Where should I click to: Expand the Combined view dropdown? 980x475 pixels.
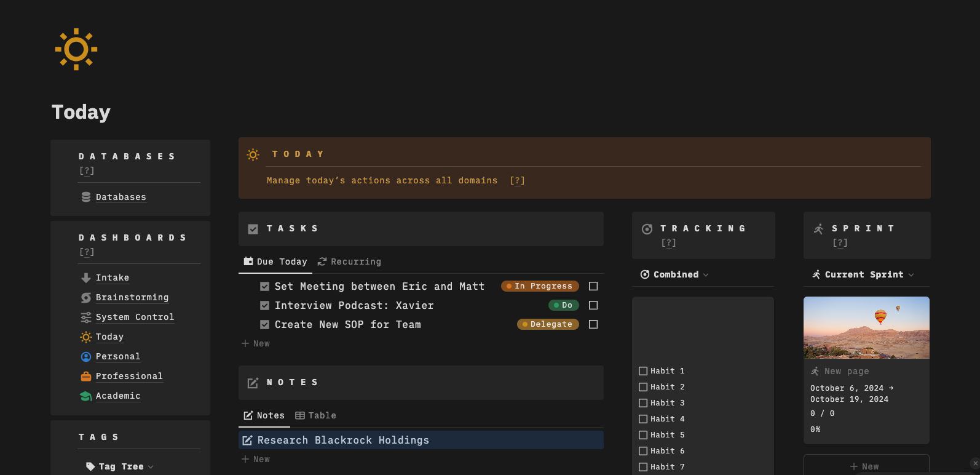pyautogui.click(x=674, y=274)
